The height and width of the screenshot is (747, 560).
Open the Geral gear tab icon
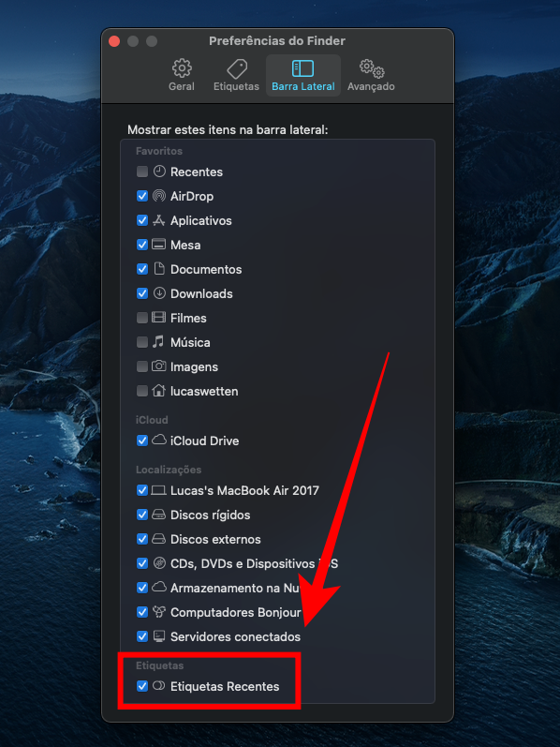coord(182,68)
